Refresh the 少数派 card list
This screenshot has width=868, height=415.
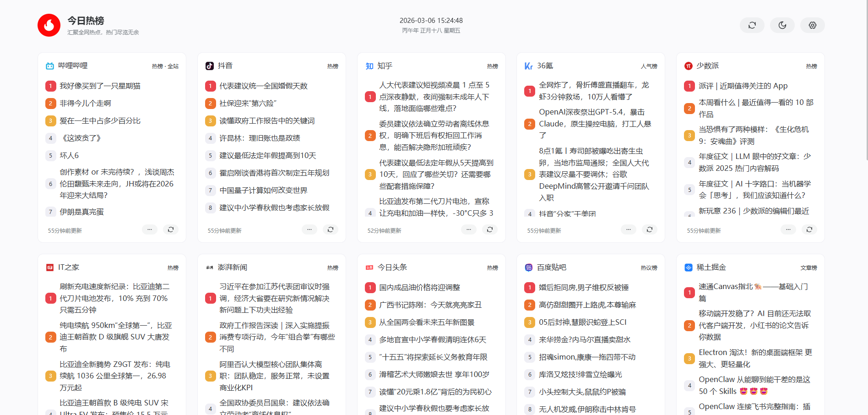tap(809, 229)
